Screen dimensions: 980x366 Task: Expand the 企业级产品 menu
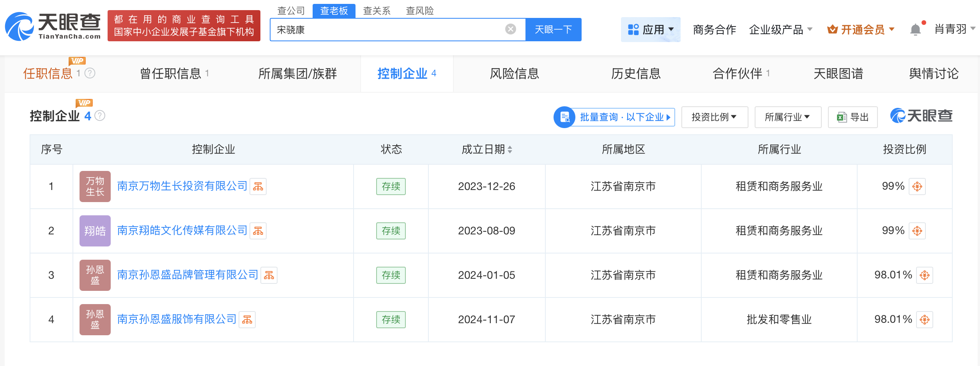(780, 30)
